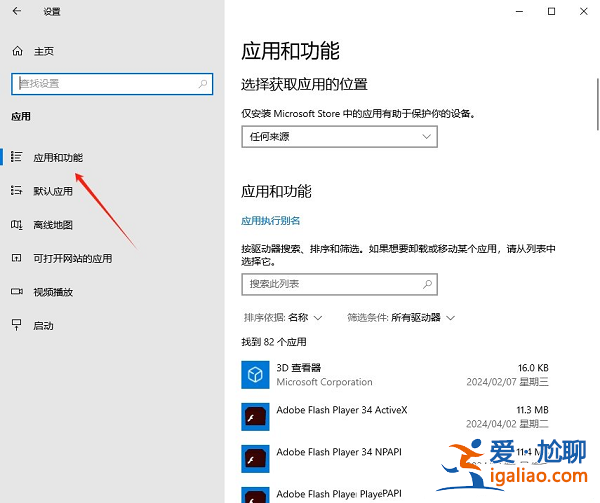
Task: Select Adobe Flash Player 34 NPAPI entry
Action: (339, 452)
